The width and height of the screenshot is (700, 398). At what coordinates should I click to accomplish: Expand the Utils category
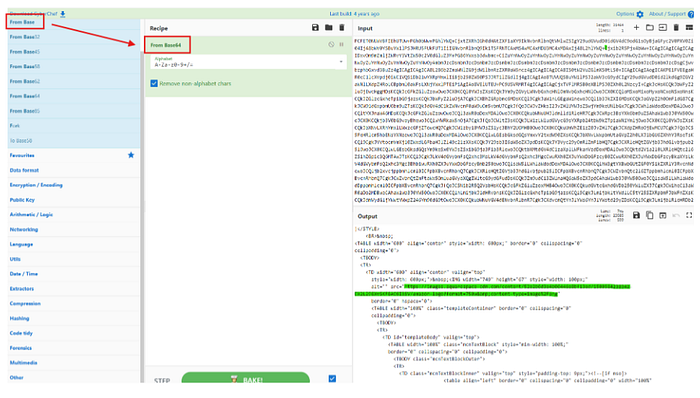click(73, 259)
